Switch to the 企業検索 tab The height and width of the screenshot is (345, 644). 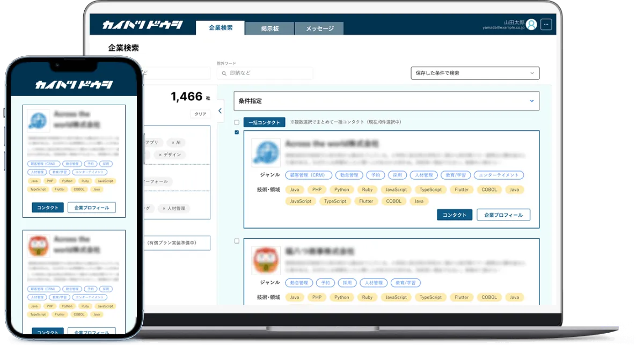tap(221, 28)
